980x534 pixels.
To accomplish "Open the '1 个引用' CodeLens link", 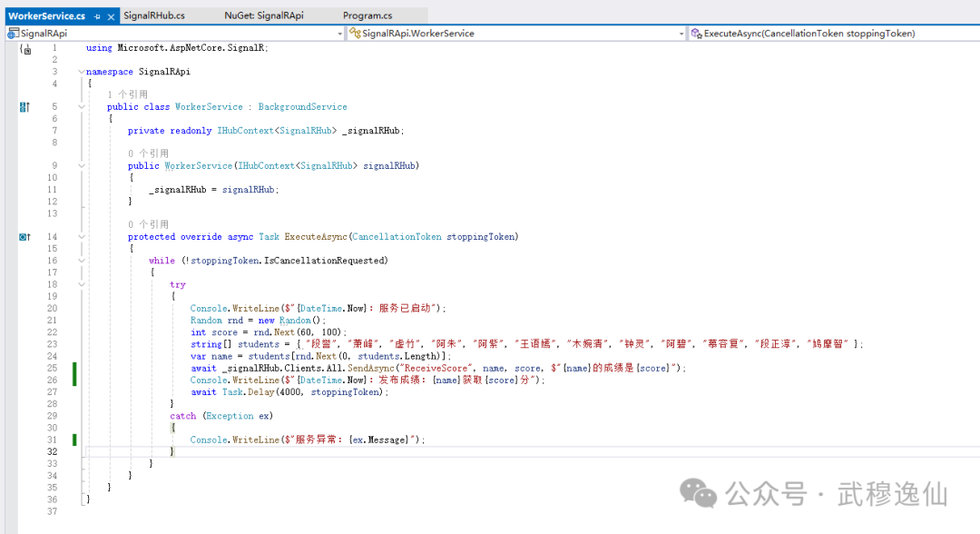I will pyautogui.click(x=128, y=94).
